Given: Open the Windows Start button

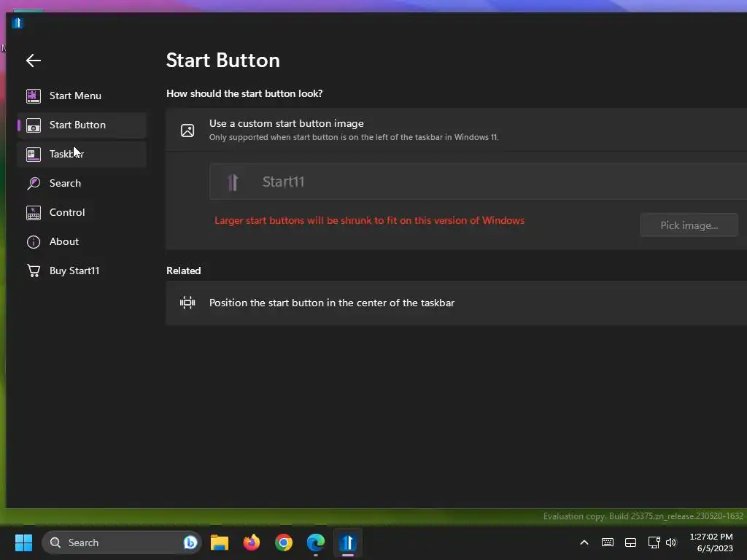Looking at the screenshot, I should click(x=23, y=542).
